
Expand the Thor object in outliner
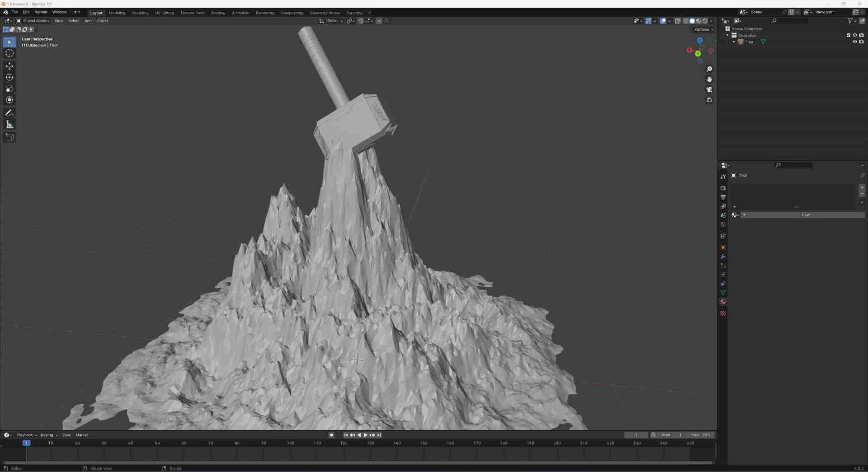(x=734, y=42)
